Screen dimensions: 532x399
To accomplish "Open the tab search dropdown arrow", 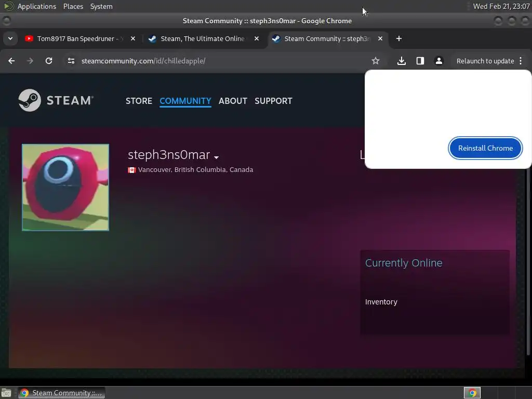I will [x=10, y=38].
